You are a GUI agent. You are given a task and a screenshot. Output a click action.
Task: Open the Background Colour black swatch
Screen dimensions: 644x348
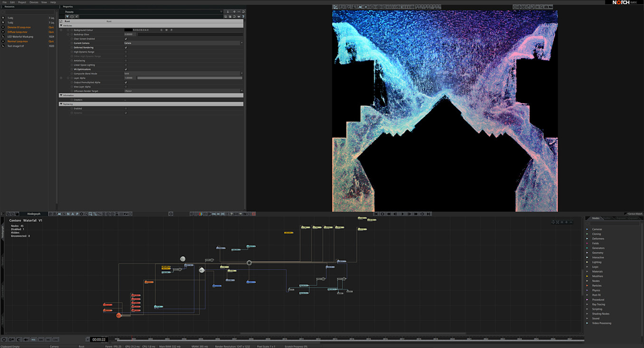[128, 30]
